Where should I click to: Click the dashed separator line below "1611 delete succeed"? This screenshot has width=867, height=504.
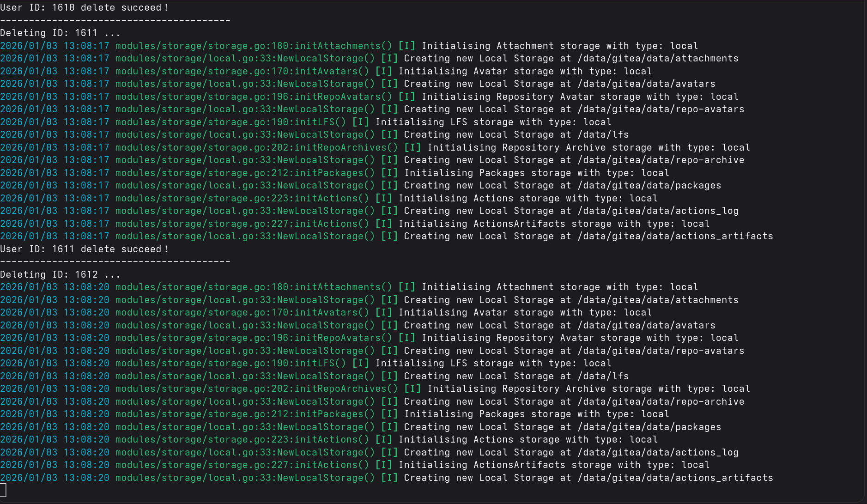(115, 262)
